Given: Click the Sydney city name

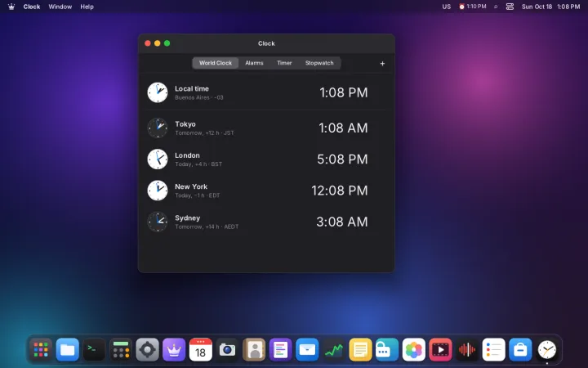Looking at the screenshot, I should 187,218.
